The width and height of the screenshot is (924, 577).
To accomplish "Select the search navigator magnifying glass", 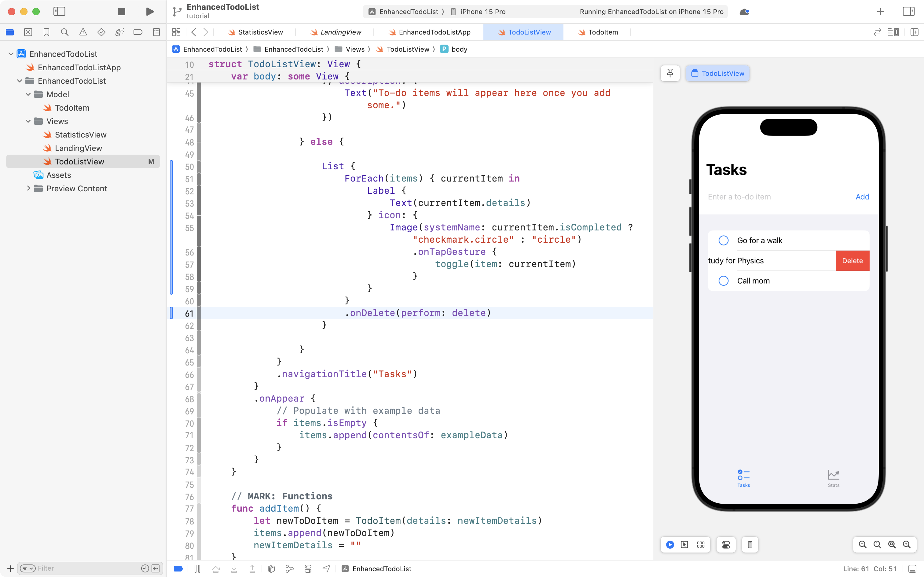I will pyautogui.click(x=64, y=32).
